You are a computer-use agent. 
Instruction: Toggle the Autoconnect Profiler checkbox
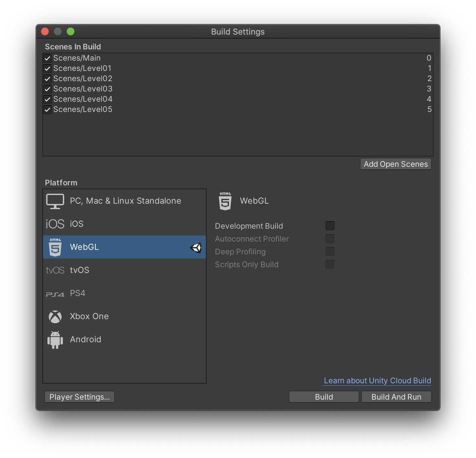pos(330,239)
